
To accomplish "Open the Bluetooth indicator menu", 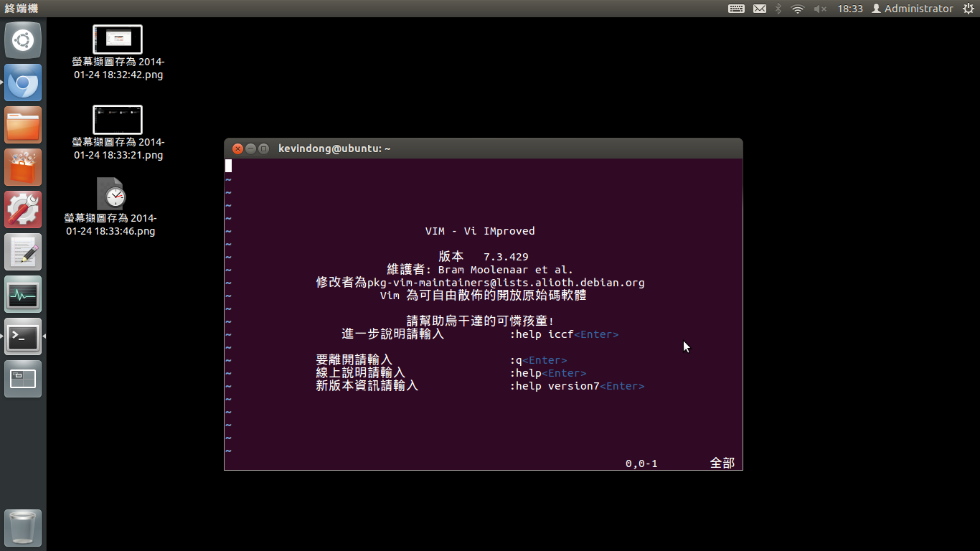I will coord(778,9).
